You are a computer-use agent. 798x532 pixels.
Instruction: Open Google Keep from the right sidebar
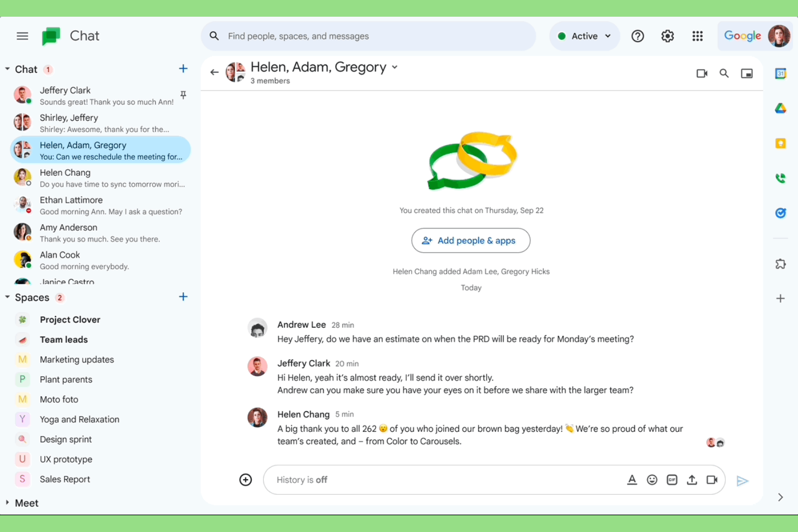tap(780, 143)
